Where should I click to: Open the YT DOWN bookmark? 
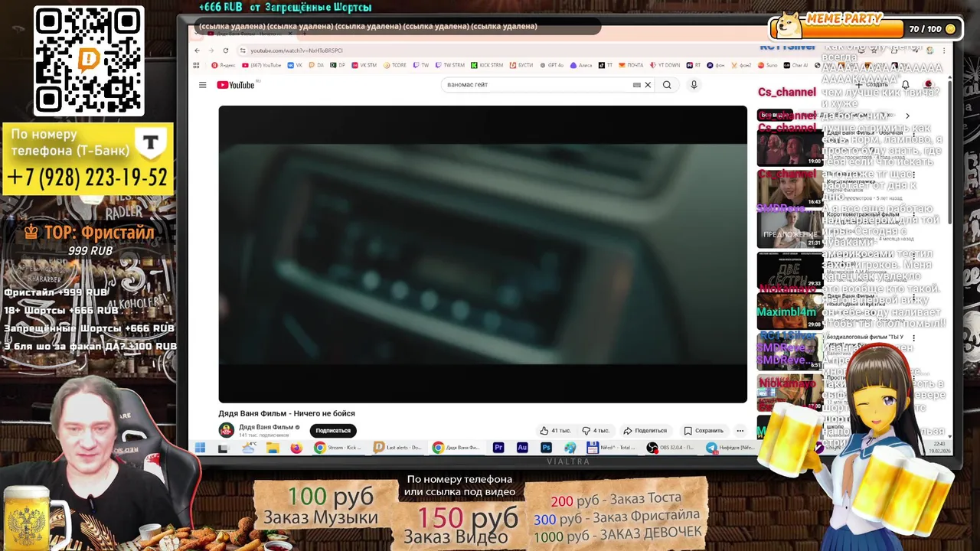[x=665, y=65]
